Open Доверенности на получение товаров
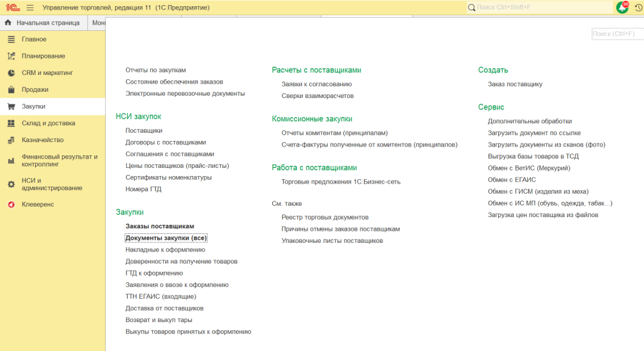This screenshot has width=644, height=351. (x=181, y=262)
